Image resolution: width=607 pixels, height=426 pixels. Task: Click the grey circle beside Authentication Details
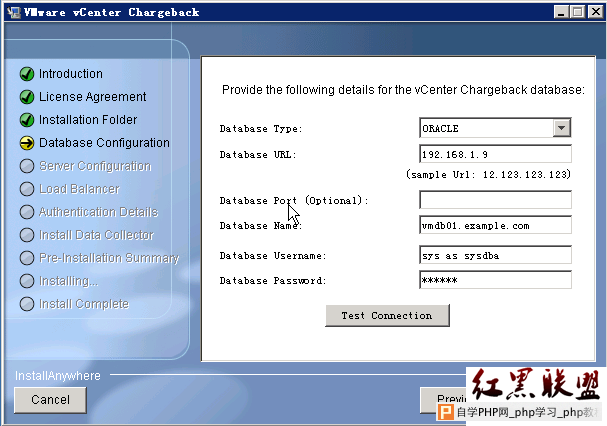coord(27,212)
